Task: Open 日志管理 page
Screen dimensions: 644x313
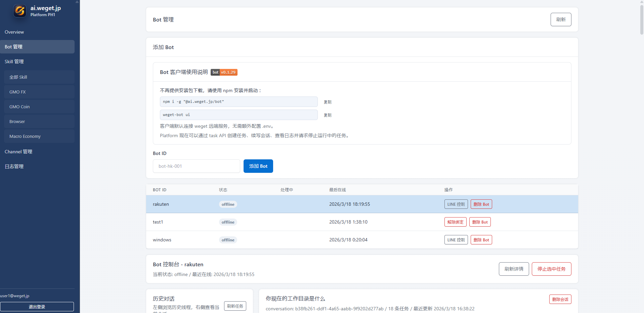Action: [37, 166]
